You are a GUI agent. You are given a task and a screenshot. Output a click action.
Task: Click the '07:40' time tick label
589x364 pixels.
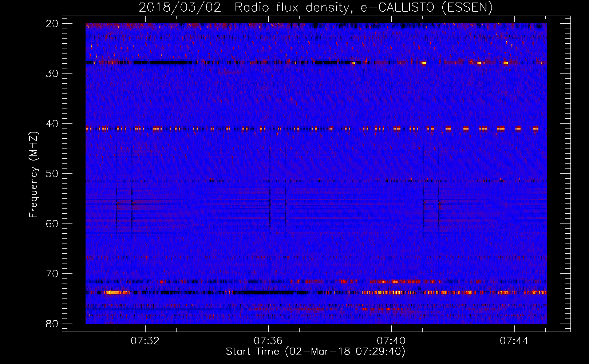[x=391, y=341]
